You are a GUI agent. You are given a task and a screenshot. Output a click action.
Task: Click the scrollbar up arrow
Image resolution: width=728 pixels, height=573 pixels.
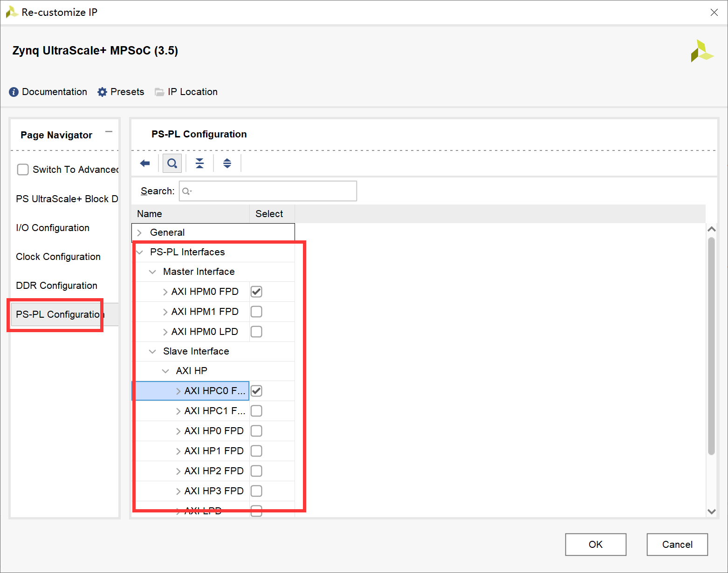(711, 229)
